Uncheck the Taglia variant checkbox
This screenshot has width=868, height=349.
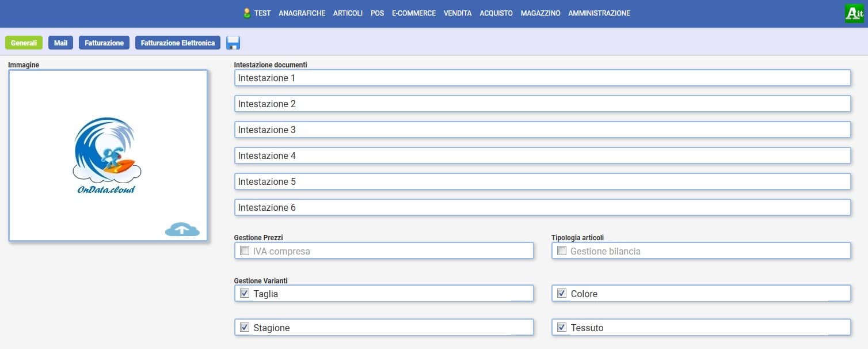point(244,294)
